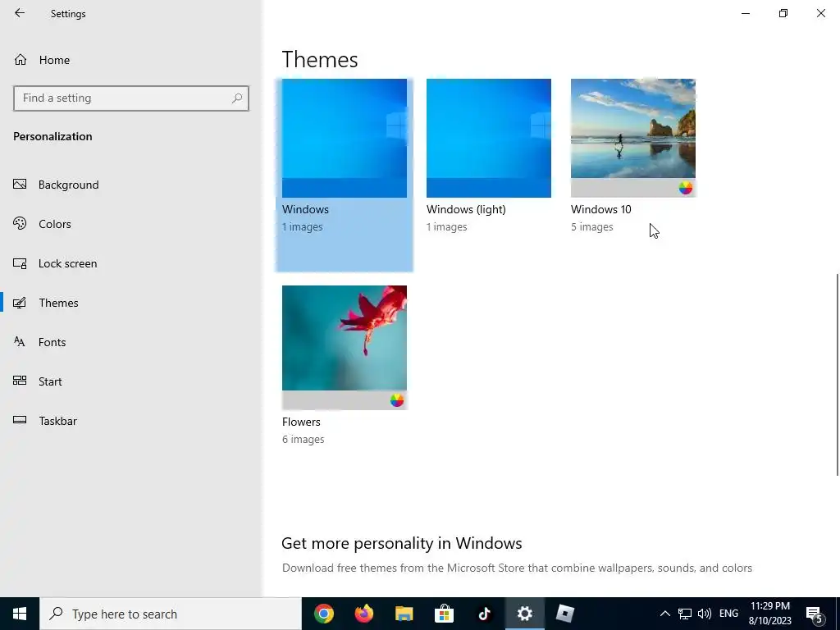Open the notification action center
Image resolution: width=840 pixels, height=630 pixels.
pyautogui.click(x=814, y=614)
